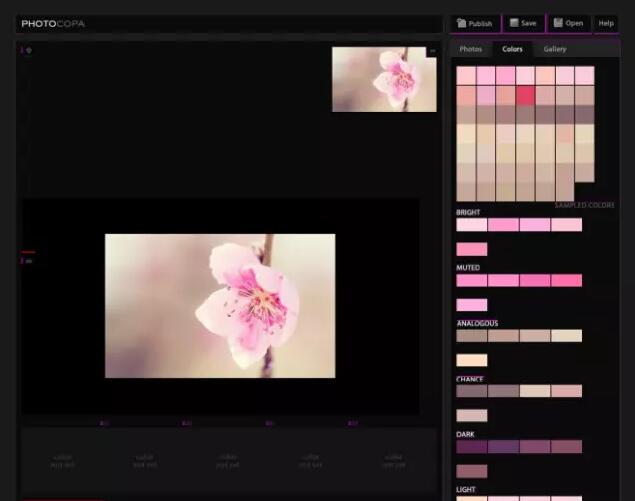Image resolution: width=635 pixels, height=501 pixels.
Task: Select the flower preview thumbnail
Action: click(x=384, y=79)
